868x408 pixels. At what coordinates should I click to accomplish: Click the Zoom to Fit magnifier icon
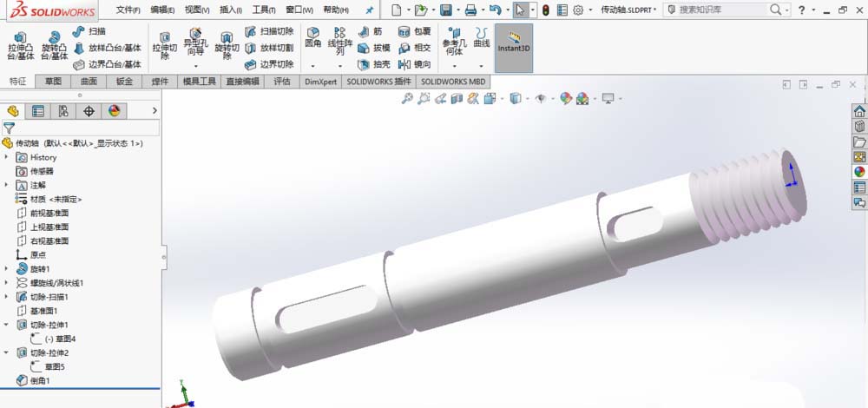pyautogui.click(x=406, y=99)
